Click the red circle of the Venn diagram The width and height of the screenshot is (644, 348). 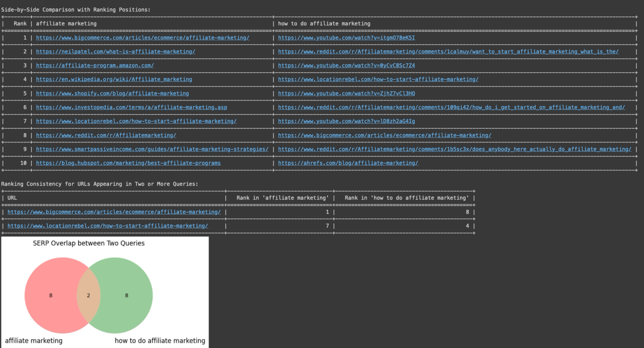[51, 295]
